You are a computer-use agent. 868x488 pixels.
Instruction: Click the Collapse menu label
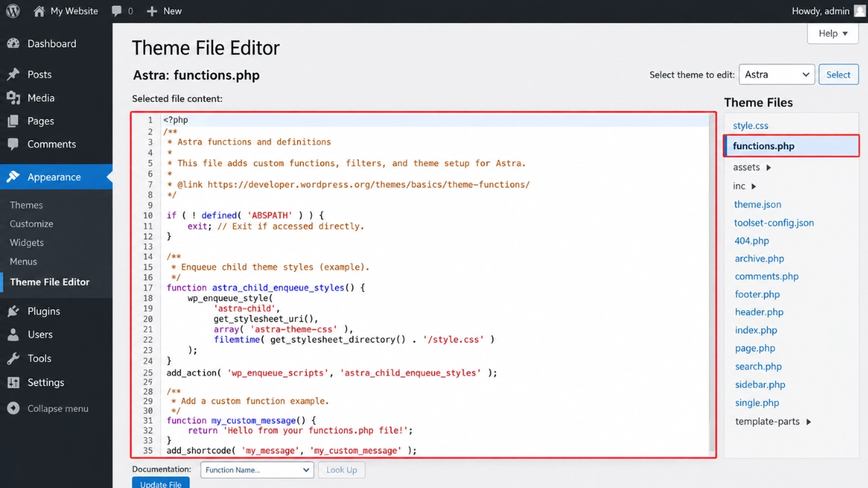tap(58, 408)
